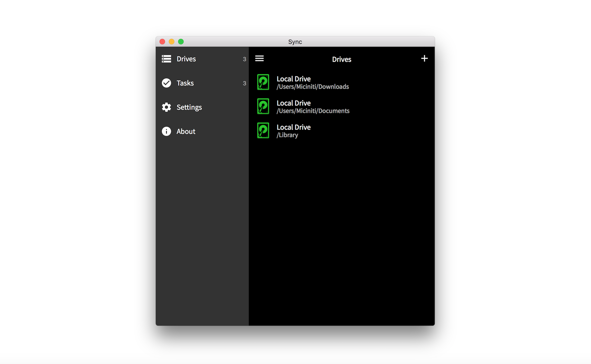Click the Drives stack icon in sidebar

166,59
